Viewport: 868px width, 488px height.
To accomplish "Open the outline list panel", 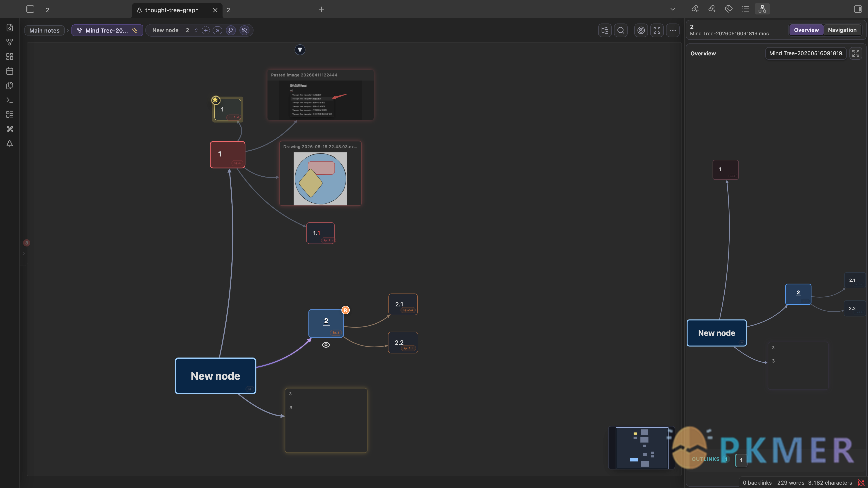I will (x=745, y=9).
